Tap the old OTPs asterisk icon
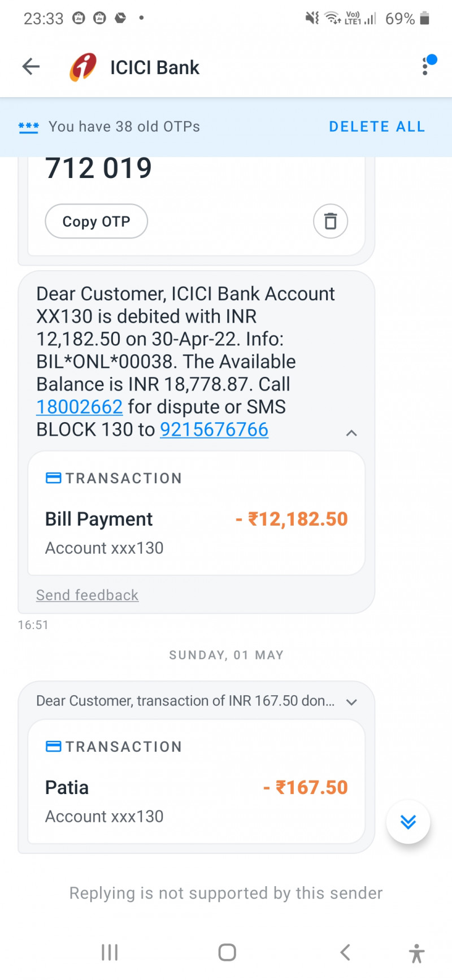The image size is (452, 980). (x=28, y=127)
